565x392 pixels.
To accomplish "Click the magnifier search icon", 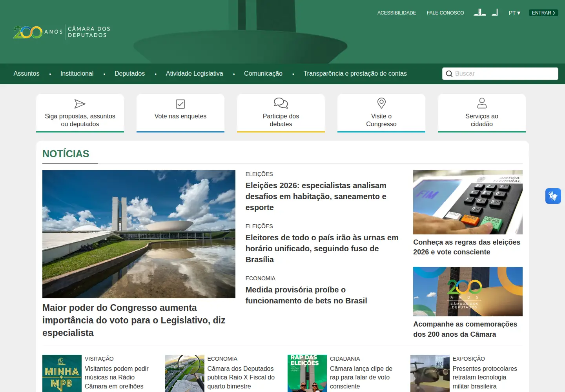I will tap(449, 74).
